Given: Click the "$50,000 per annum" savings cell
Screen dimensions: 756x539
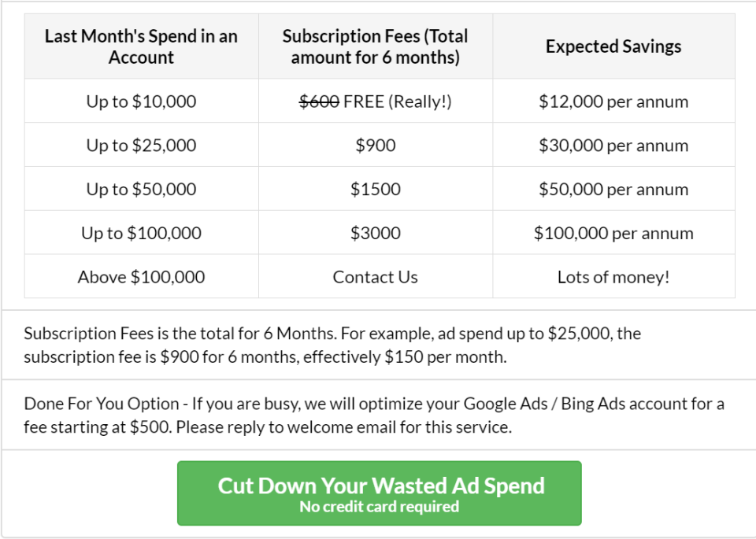Looking at the screenshot, I should pyautogui.click(x=613, y=190).
